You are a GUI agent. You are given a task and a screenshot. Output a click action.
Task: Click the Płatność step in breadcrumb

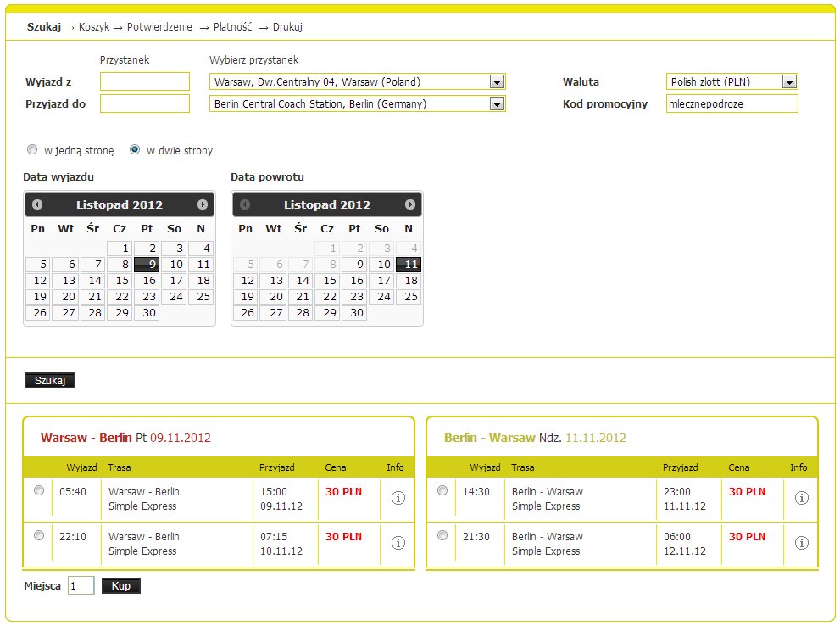click(232, 27)
